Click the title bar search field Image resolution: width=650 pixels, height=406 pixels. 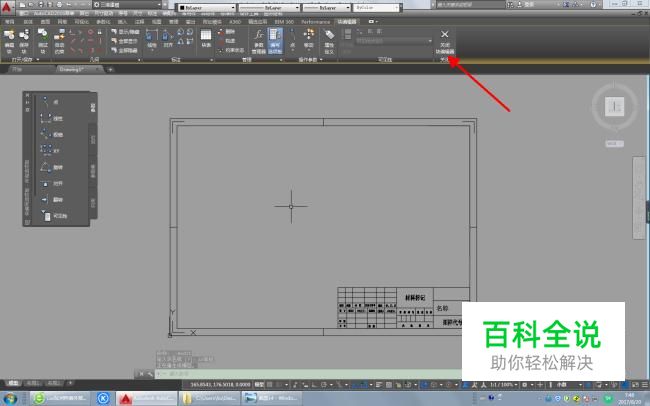coord(469,5)
